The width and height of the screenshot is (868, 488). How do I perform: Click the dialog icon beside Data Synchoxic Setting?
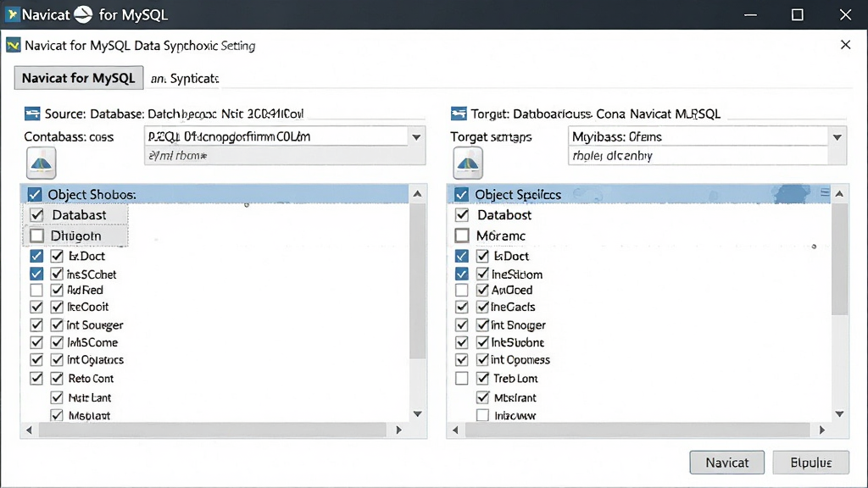pos(14,46)
